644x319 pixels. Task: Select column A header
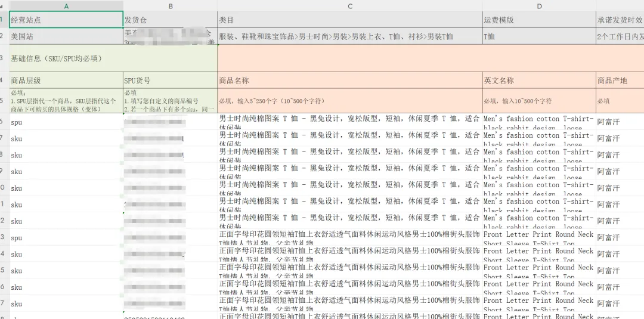coord(66,5)
